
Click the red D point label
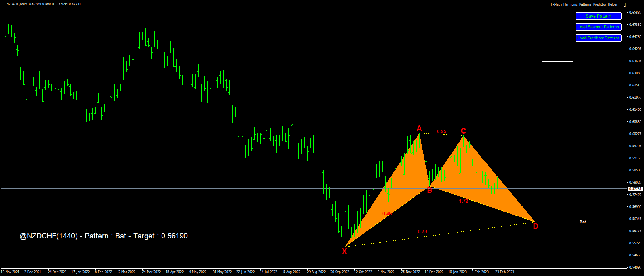point(535,226)
